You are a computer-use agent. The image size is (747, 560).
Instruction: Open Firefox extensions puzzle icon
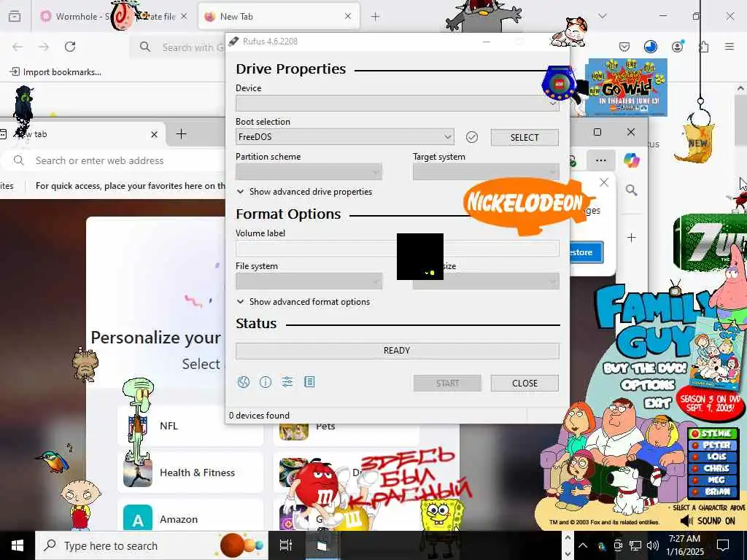click(703, 47)
